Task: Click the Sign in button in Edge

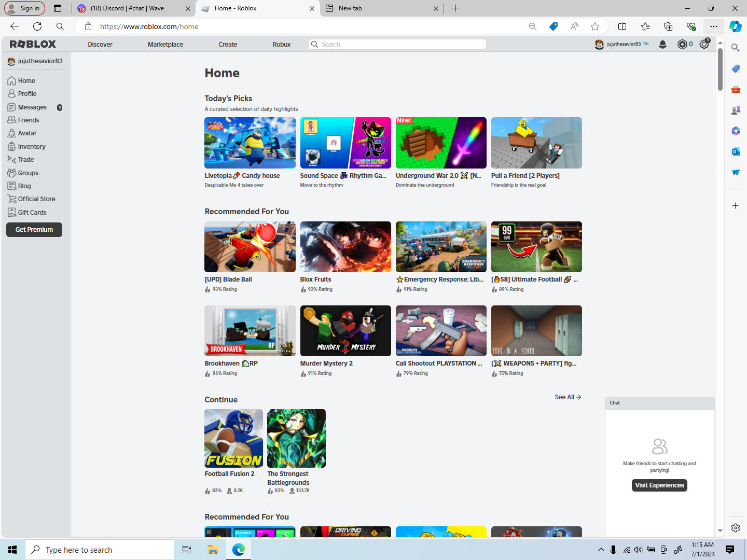Action: pyautogui.click(x=24, y=8)
